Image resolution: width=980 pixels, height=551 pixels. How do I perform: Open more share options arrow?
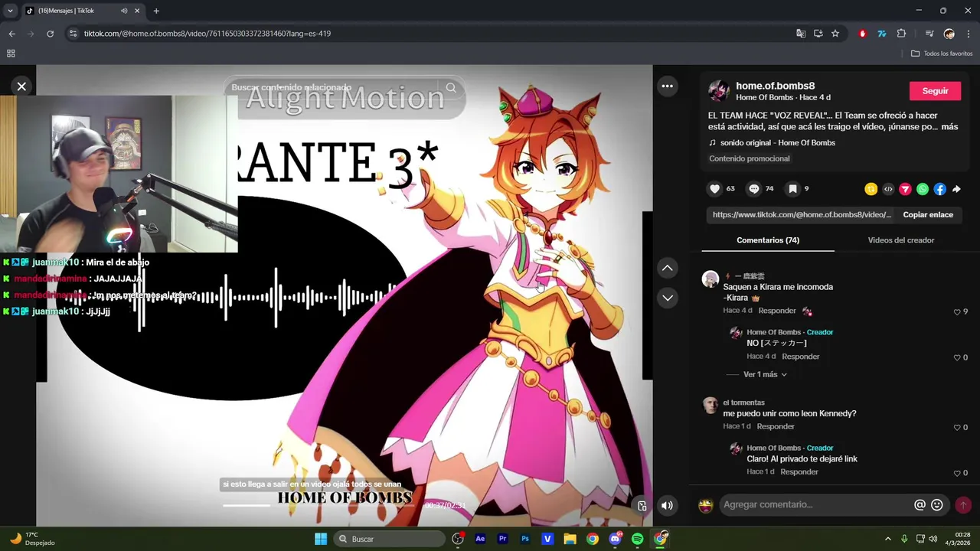coord(956,189)
